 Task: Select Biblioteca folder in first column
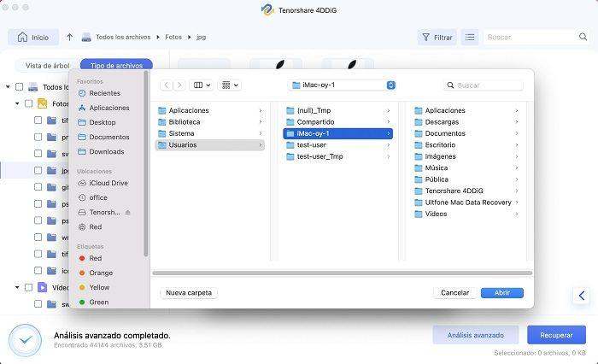(x=210, y=122)
